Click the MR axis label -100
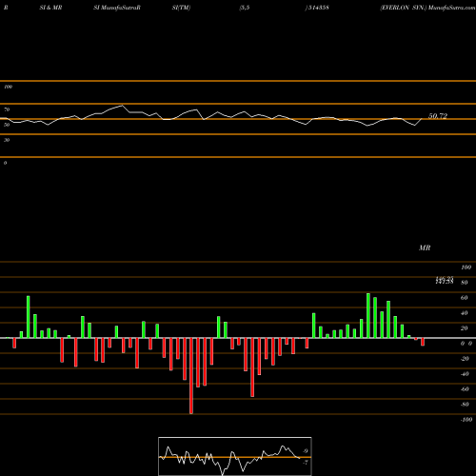The image size is (476, 476). pos(466,420)
